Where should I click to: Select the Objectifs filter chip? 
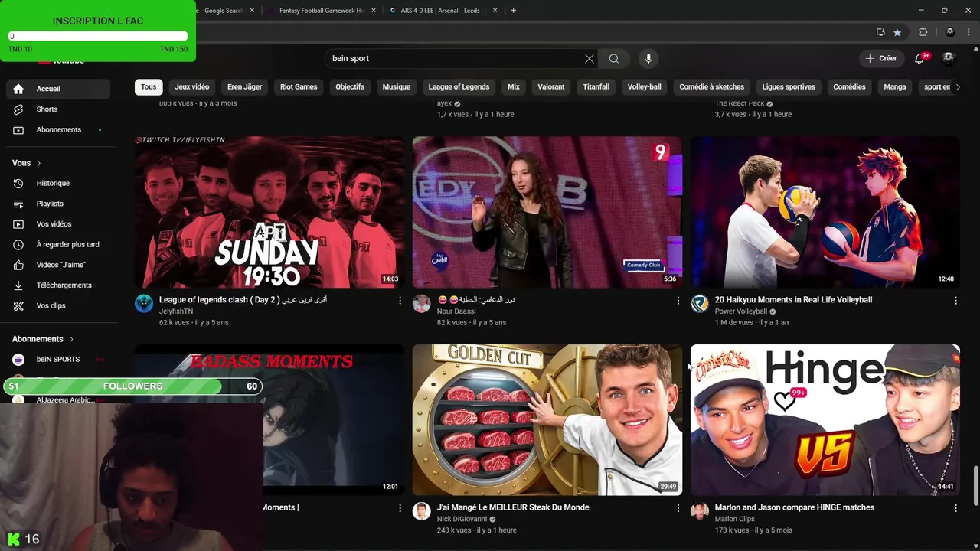tap(350, 87)
